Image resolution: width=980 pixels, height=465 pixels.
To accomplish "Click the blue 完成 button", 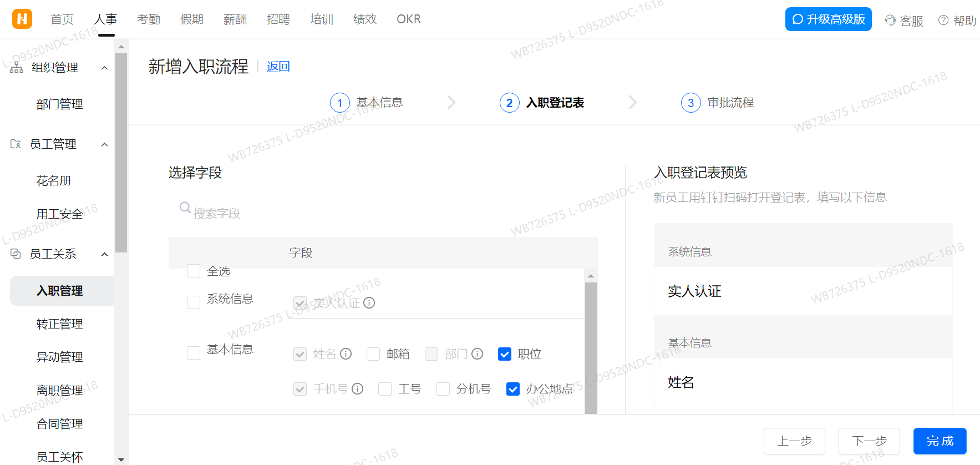I will pos(940,441).
